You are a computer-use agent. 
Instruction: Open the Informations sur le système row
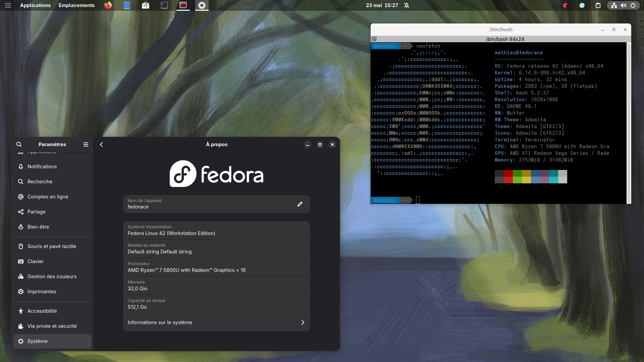point(217,322)
